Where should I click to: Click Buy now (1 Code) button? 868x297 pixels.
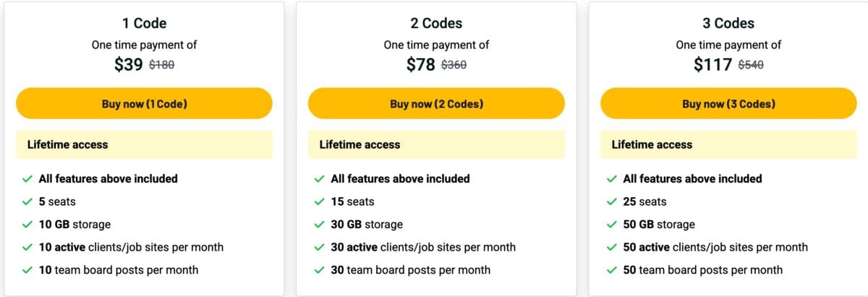coord(144,104)
